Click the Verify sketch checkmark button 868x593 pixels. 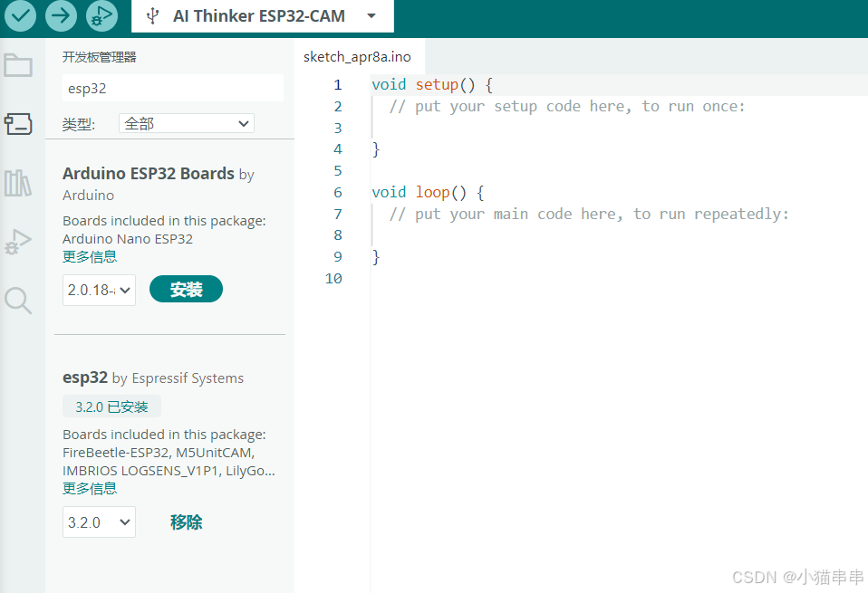[x=21, y=14]
